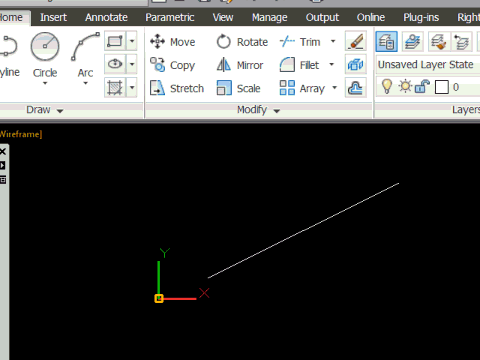Screen dimensions: 480x360
Task: Click the Copy button
Action: coord(172,65)
